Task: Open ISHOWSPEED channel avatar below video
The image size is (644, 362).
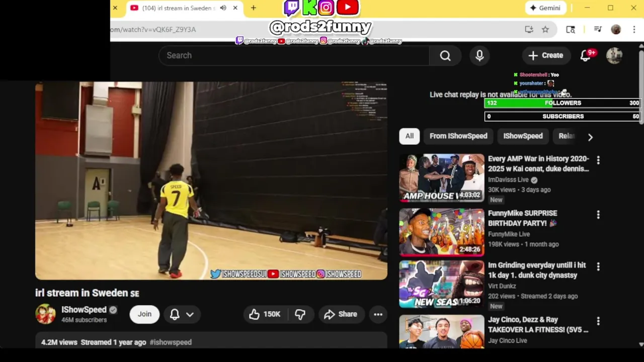Action: 45,314
